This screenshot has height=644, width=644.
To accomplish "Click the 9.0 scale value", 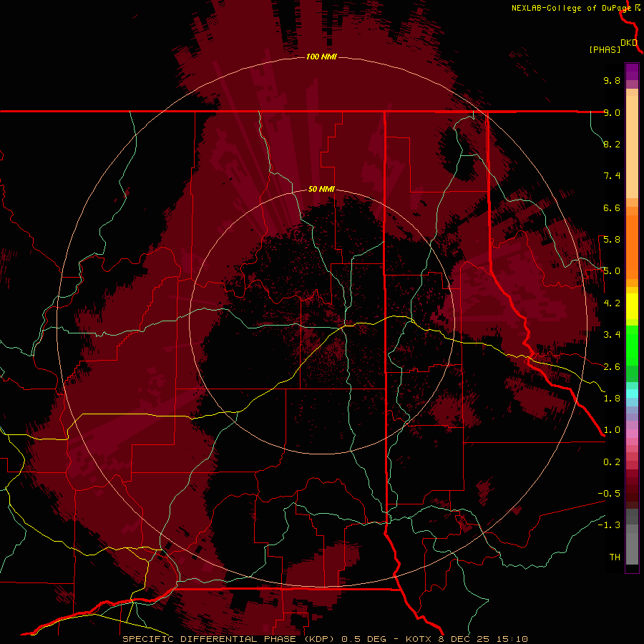I will [612, 112].
